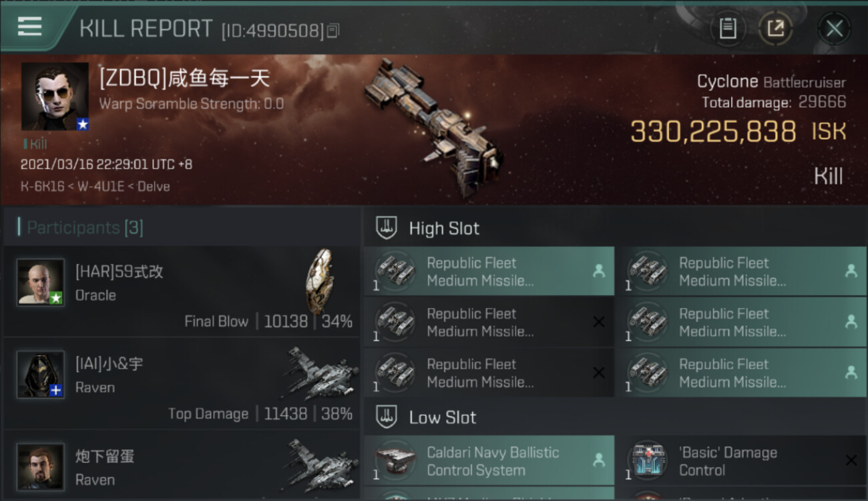Select the Cyclone battlecruiser image
868x501 pixels.
coord(433,127)
